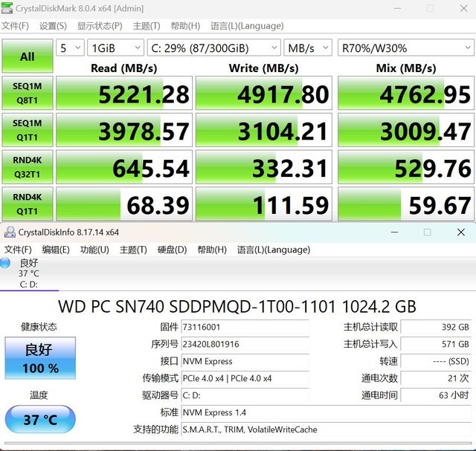
Task: Click the standard field NVM Express 1.4
Action: 326,412
